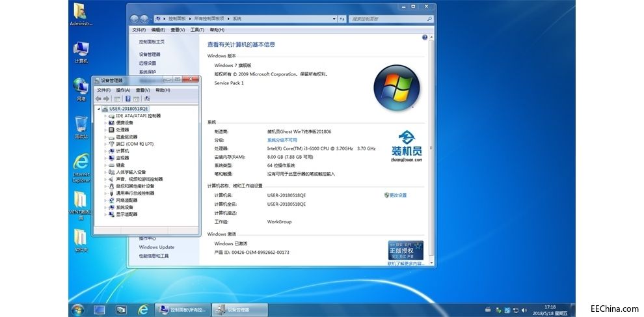The image size is (644, 317).
Task: Expand the 处理器 node
Action: pos(105,130)
